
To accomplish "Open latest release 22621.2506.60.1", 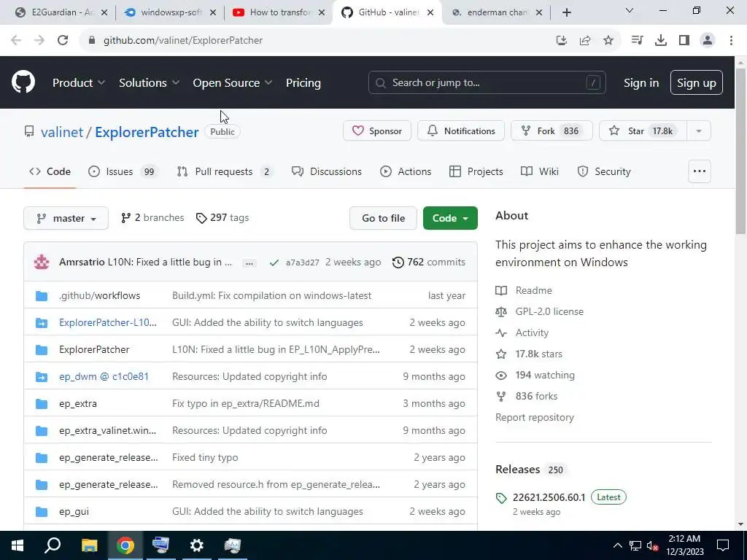I will pyautogui.click(x=549, y=497).
